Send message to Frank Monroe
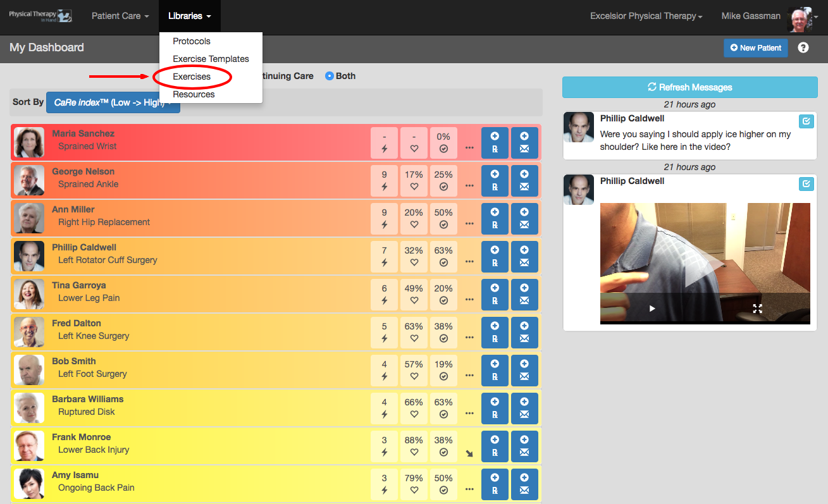The height and width of the screenshot is (504, 828). 524,446
